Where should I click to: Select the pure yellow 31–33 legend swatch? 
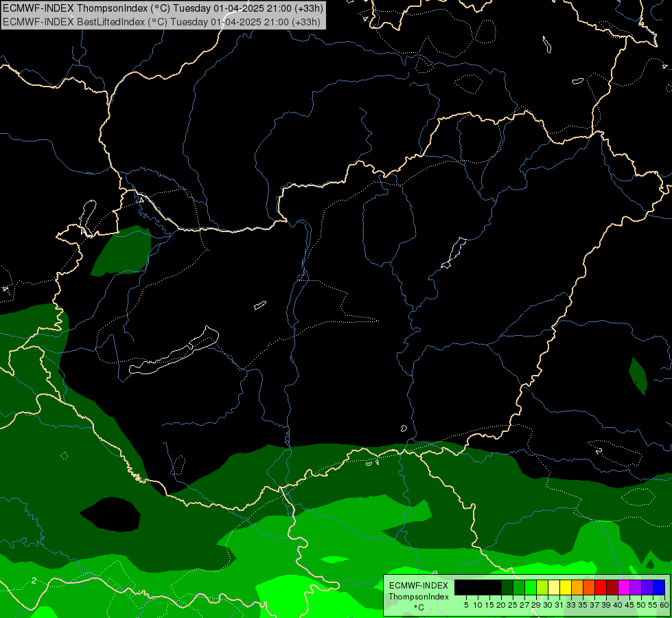pyautogui.click(x=566, y=587)
